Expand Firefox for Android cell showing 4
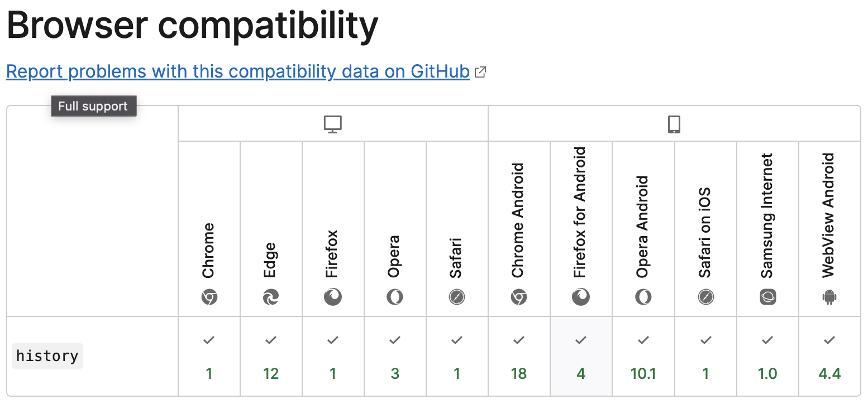 click(x=581, y=356)
